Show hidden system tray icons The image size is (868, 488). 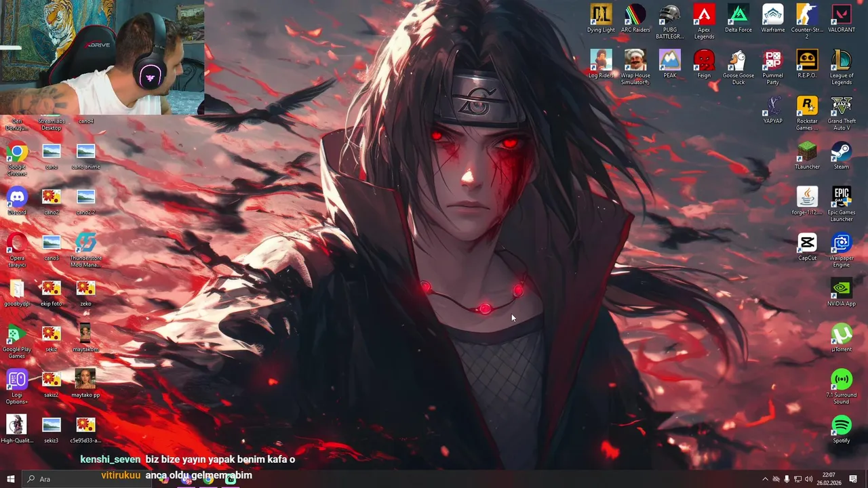(x=765, y=479)
